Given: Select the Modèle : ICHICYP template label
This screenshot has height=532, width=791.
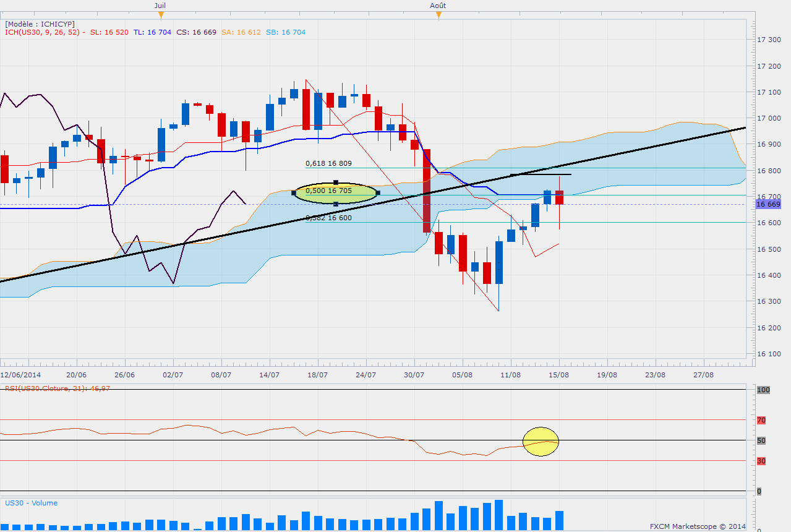Looking at the screenshot, I should [40, 24].
